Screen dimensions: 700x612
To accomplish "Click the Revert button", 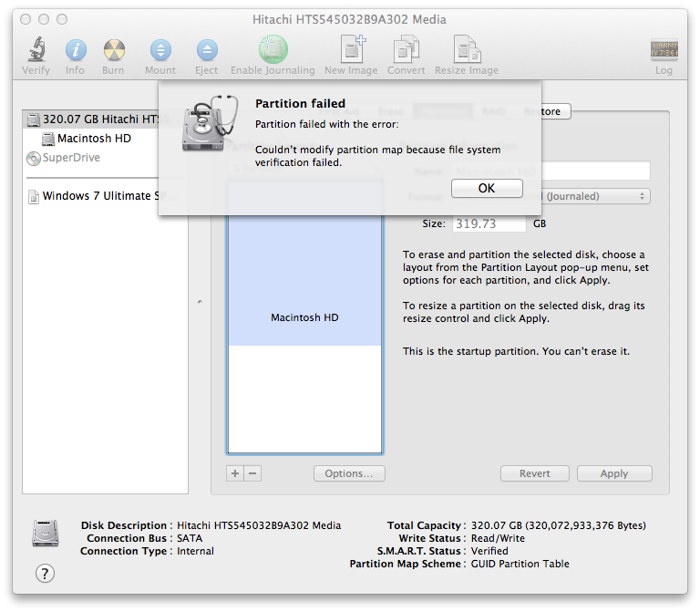I will click(535, 473).
